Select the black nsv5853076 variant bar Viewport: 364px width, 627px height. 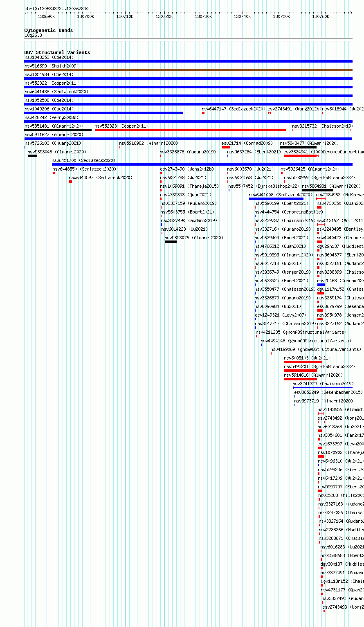tap(171, 242)
